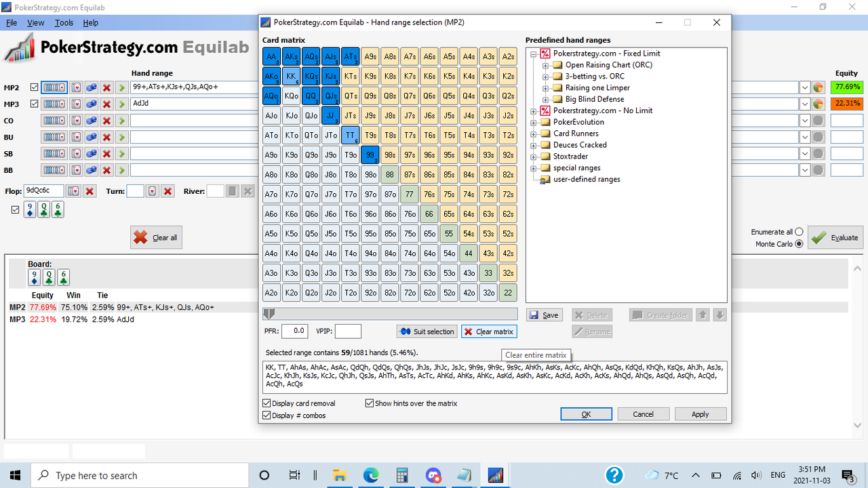Open Task View on the taskbar

click(x=294, y=475)
